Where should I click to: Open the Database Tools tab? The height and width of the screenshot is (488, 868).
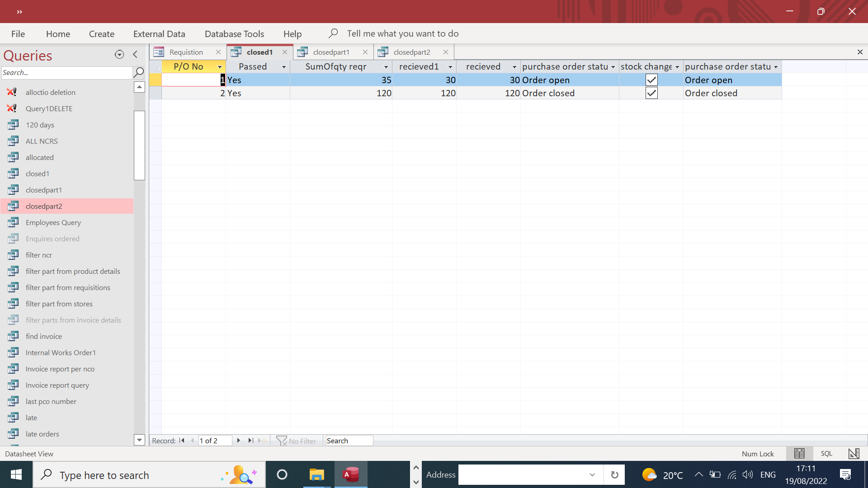[x=234, y=33]
